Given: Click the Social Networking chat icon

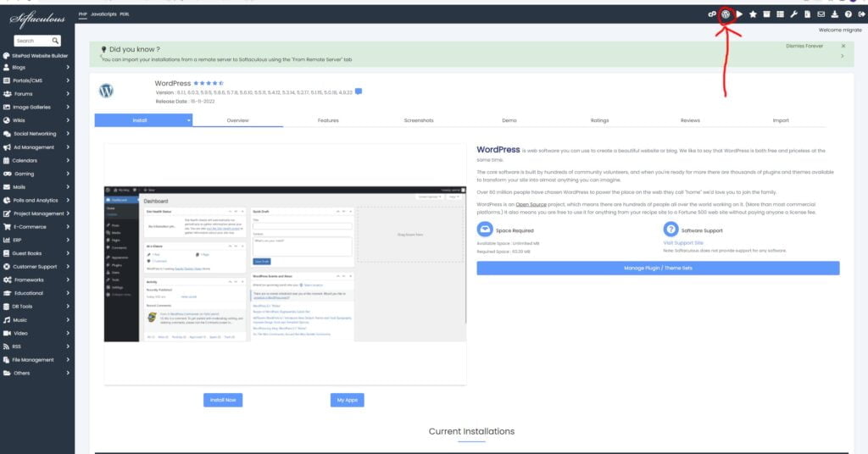Looking at the screenshot, I should click(7, 134).
